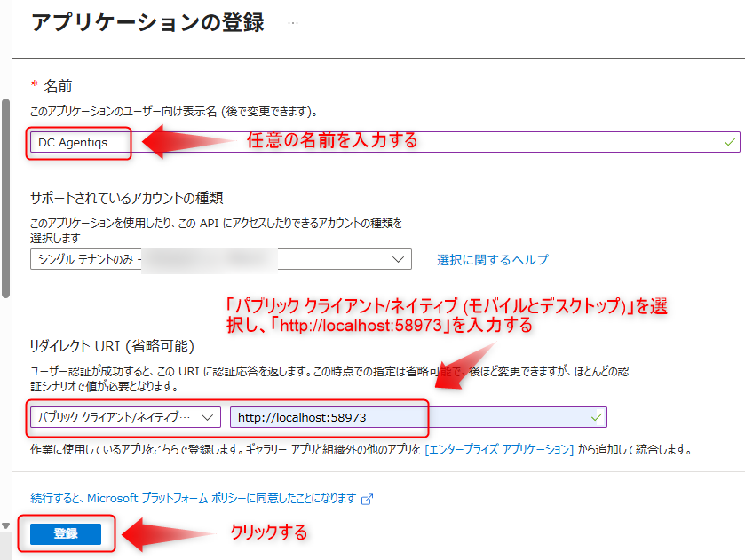745x560 pixels.
Task: Click into the http://localhost:58973 URI field
Action: coord(418,417)
